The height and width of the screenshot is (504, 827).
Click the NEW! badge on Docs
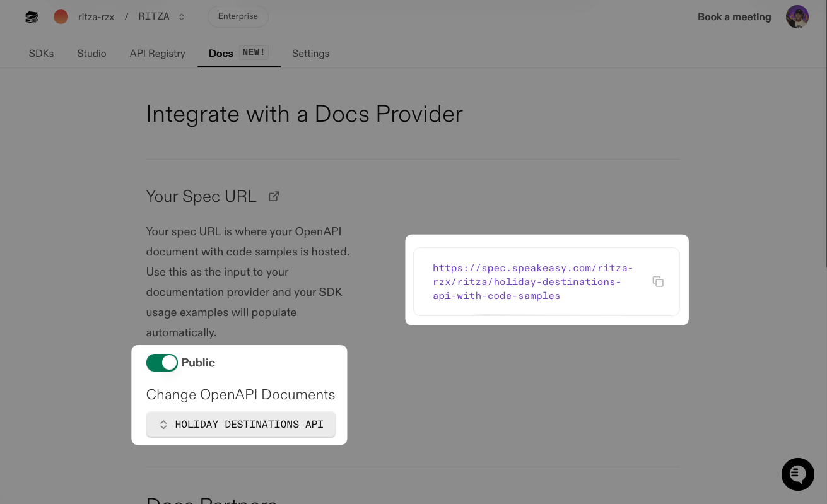(x=254, y=52)
